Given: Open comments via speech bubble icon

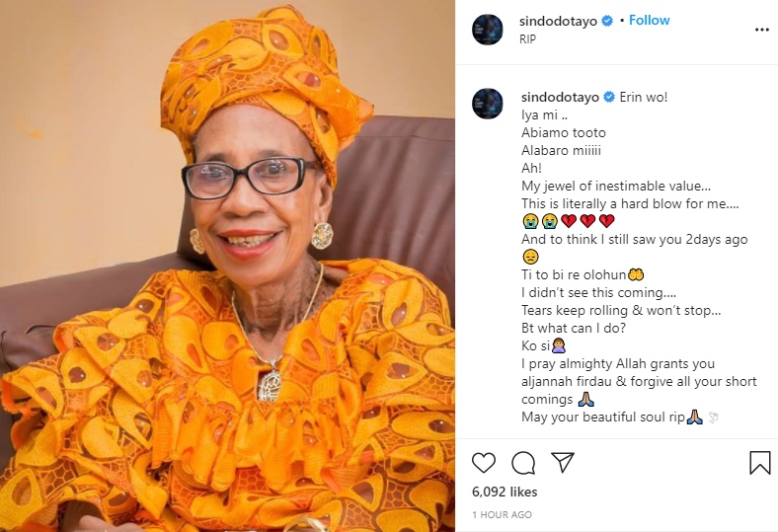Looking at the screenshot, I should point(523,463).
